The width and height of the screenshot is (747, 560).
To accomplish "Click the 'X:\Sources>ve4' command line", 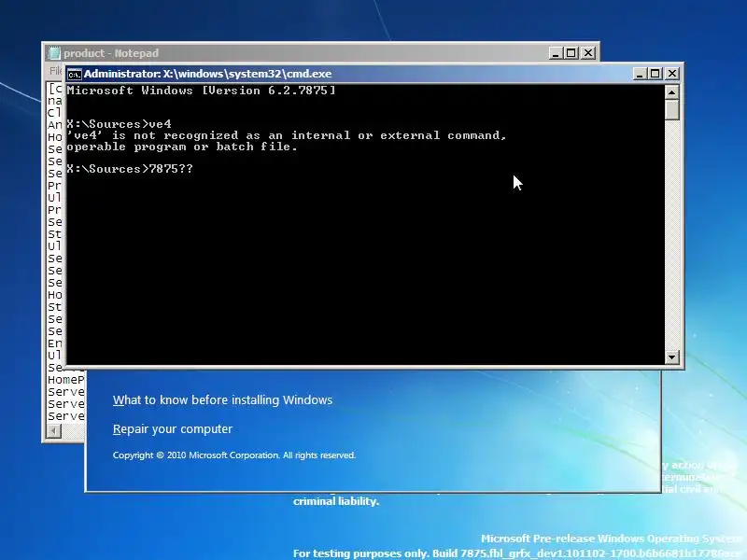I will 119,124.
